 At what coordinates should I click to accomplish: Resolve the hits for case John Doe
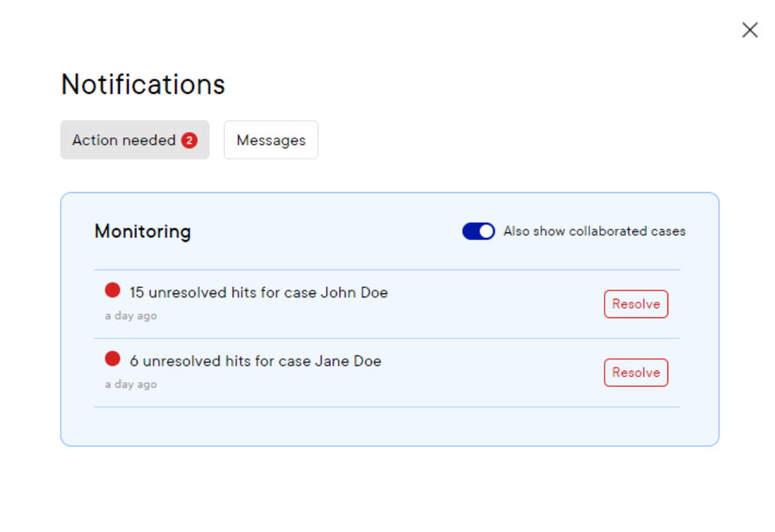click(x=635, y=304)
